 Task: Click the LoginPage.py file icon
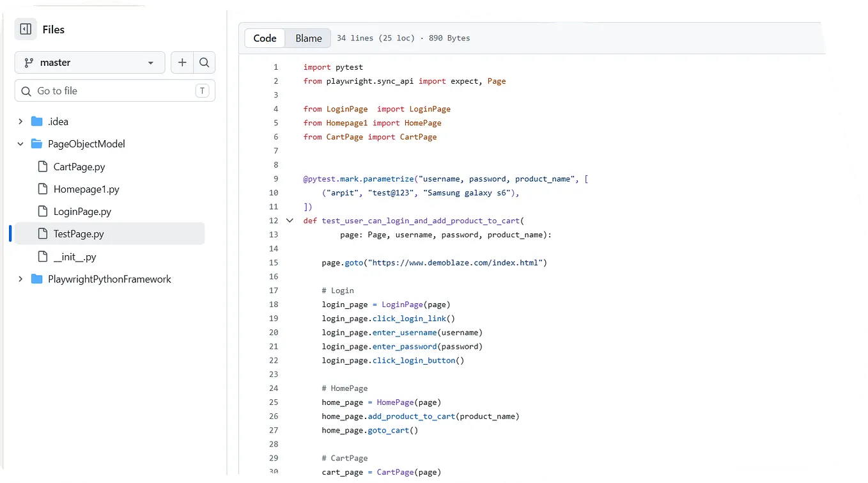point(43,212)
